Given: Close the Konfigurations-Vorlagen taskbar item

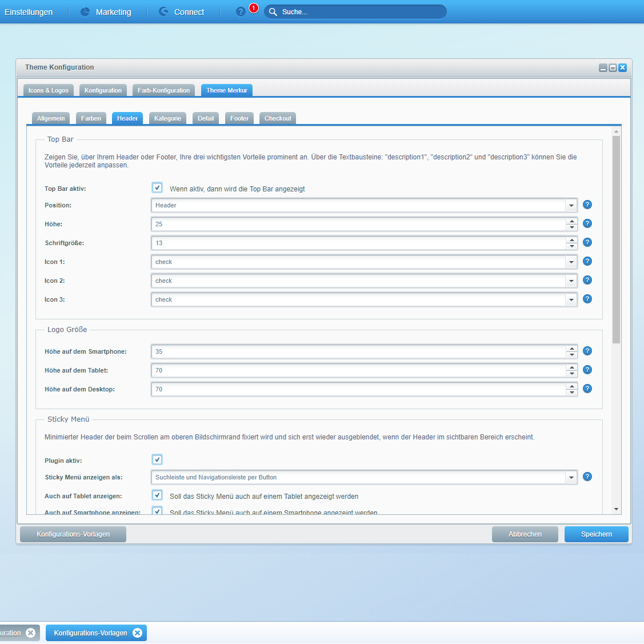Looking at the screenshot, I should point(137,633).
